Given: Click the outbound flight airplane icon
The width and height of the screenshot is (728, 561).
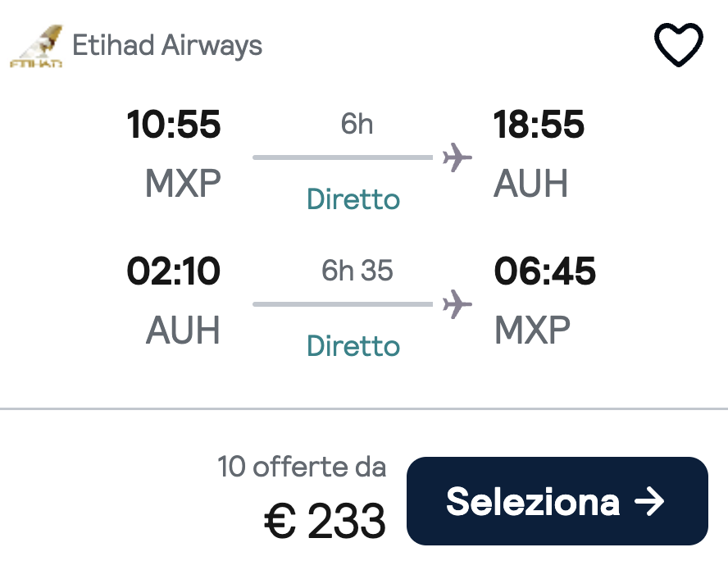Looking at the screenshot, I should [x=457, y=157].
